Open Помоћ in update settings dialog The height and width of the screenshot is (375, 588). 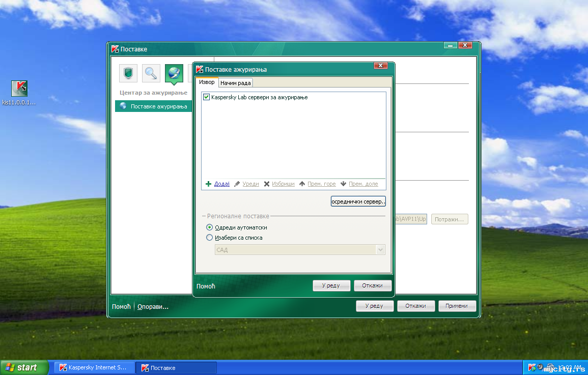206,286
